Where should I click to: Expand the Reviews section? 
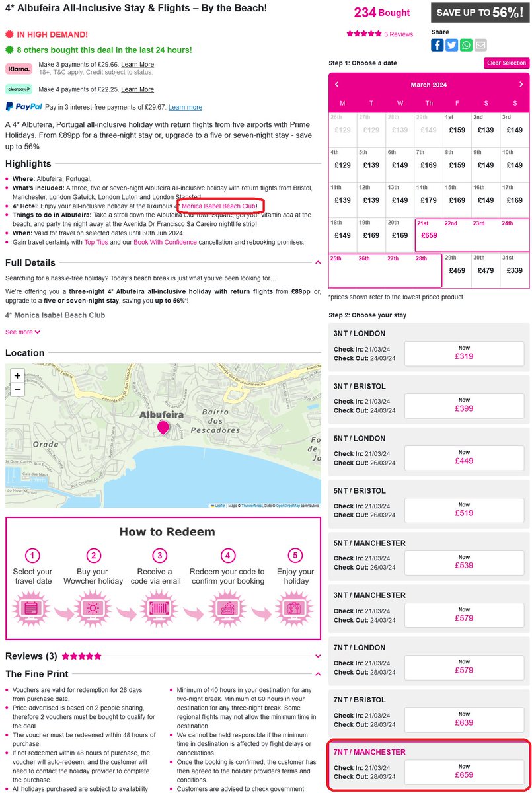tap(317, 655)
